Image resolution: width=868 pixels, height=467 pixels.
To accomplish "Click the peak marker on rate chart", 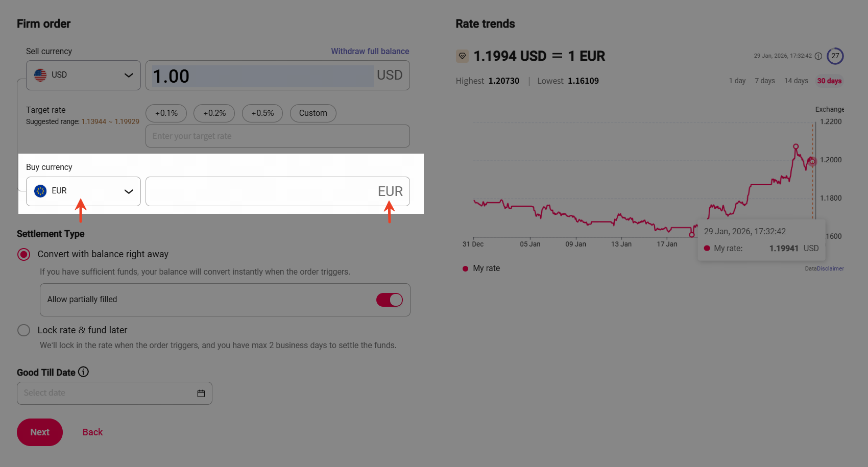I will pyautogui.click(x=795, y=146).
